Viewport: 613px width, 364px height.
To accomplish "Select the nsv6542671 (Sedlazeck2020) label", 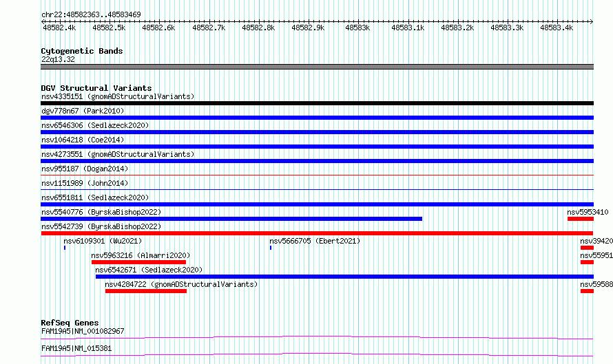I will coord(149,270).
